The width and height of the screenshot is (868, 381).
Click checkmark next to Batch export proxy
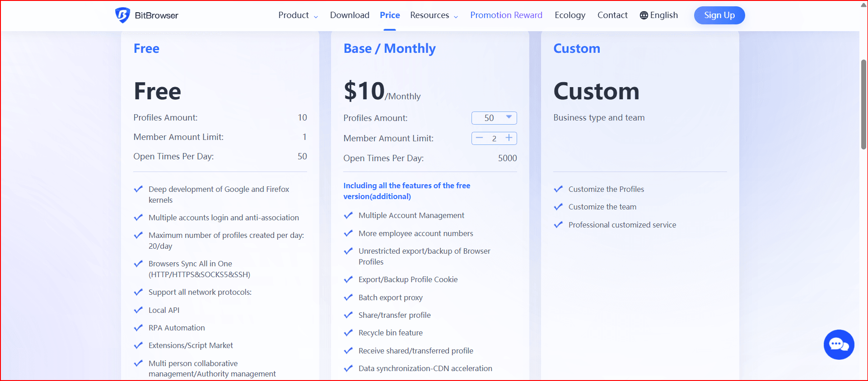click(x=348, y=297)
